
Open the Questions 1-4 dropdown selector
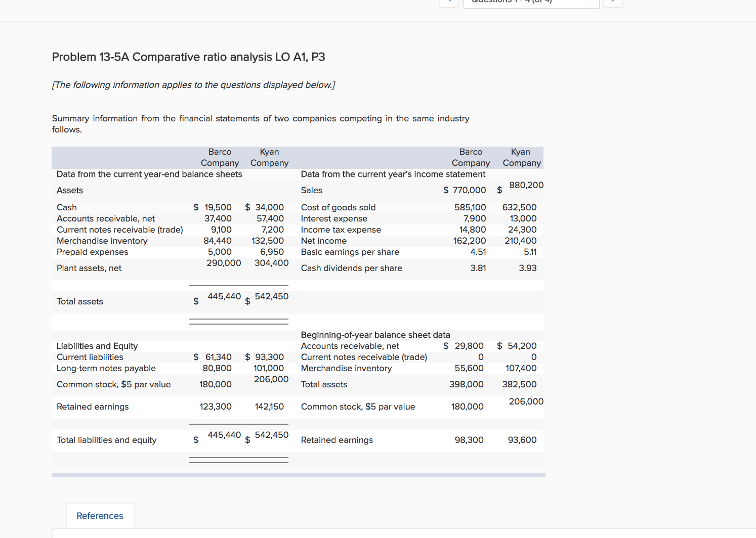point(531,3)
